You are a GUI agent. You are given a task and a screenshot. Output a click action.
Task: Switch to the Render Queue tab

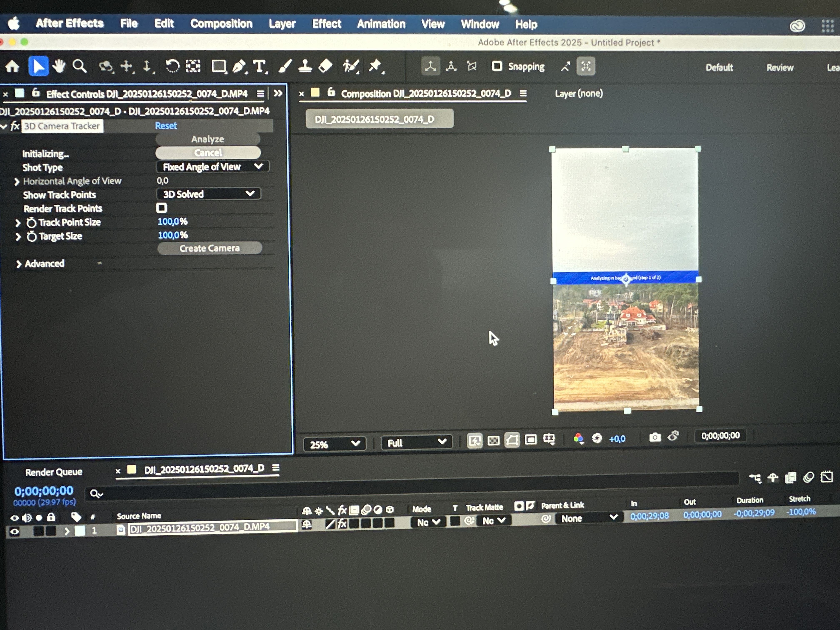(54, 472)
